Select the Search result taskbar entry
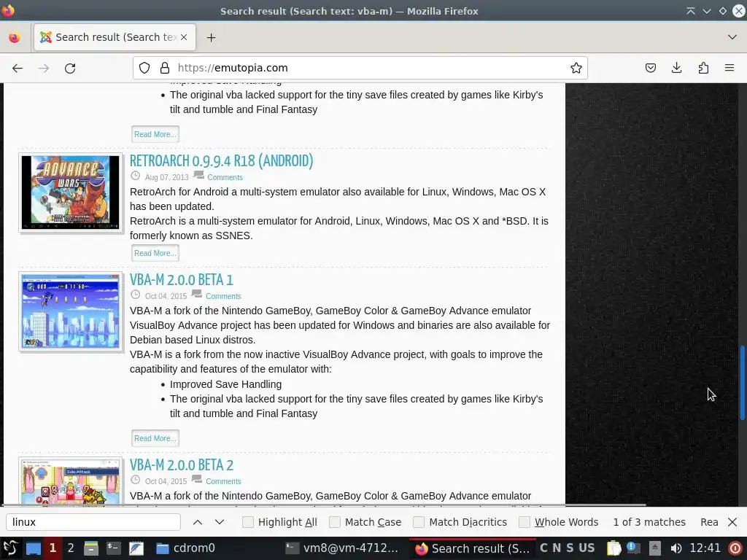The height and width of the screenshot is (560, 747). pyautogui.click(x=472, y=548)
